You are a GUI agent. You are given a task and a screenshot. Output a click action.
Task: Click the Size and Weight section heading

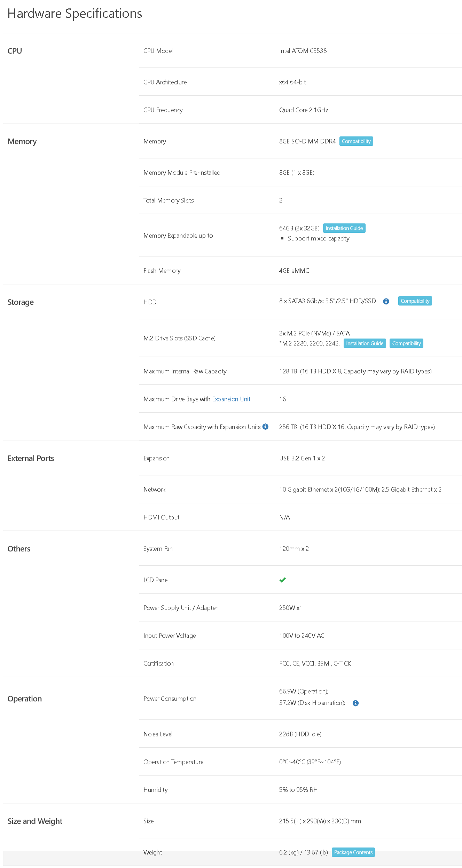pos(35,821)
